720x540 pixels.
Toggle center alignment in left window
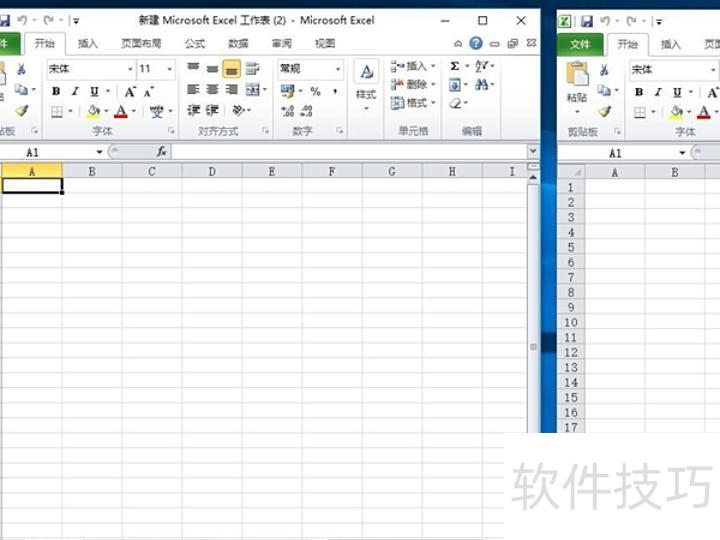point(212,89)
